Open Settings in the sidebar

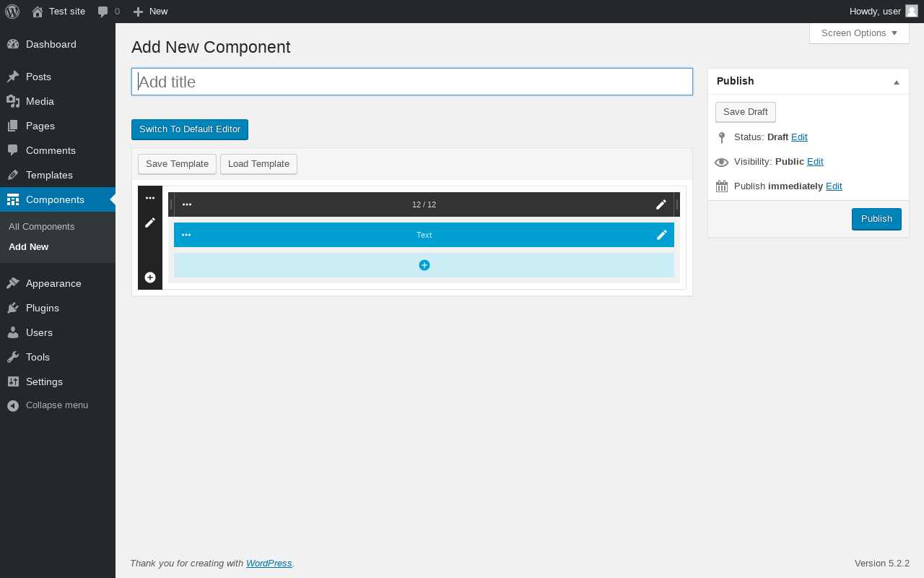58,381
